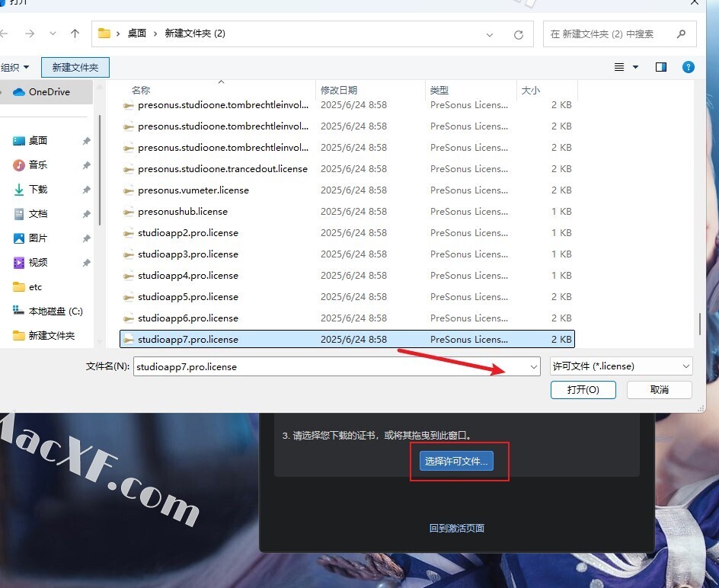Click the folder icon in address bar
Viewport: 719px width, 588px height.
point(104,33)
